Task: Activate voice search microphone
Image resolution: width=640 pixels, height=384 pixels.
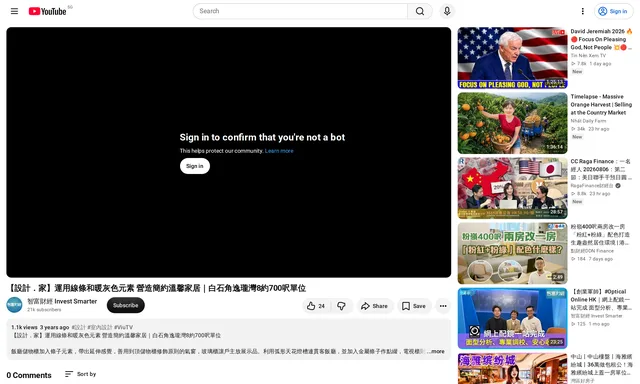Action: pos(447,11)
